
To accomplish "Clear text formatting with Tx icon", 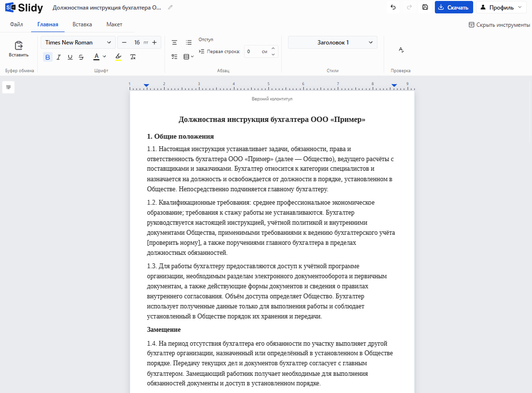I will (133, 57).
